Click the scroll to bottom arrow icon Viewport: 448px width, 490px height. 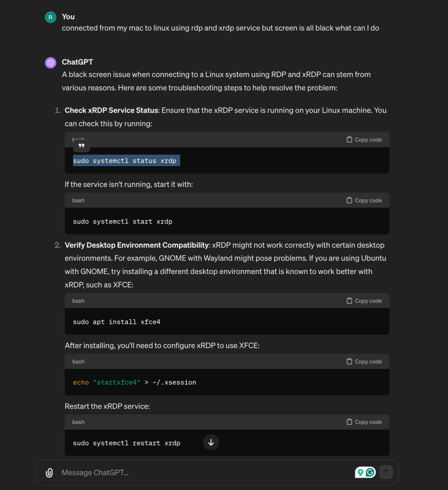pyautogui.click(x=211, y=443)
